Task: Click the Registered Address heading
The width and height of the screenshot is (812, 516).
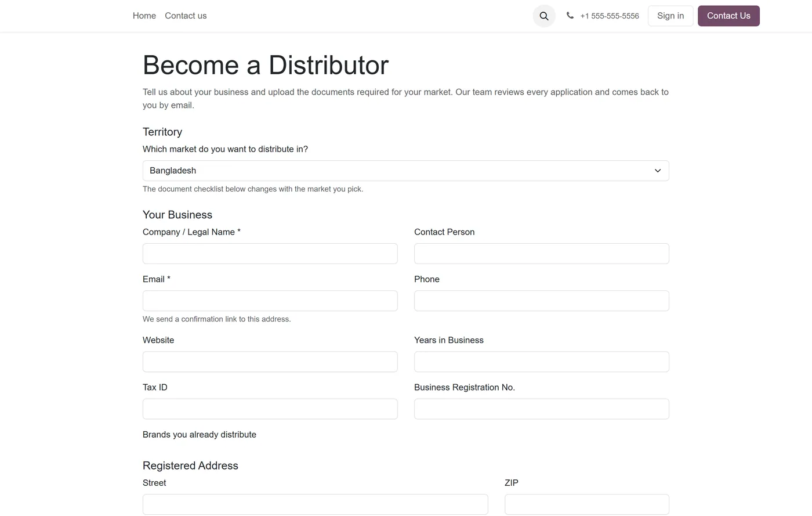Action: tap(190, 466)
